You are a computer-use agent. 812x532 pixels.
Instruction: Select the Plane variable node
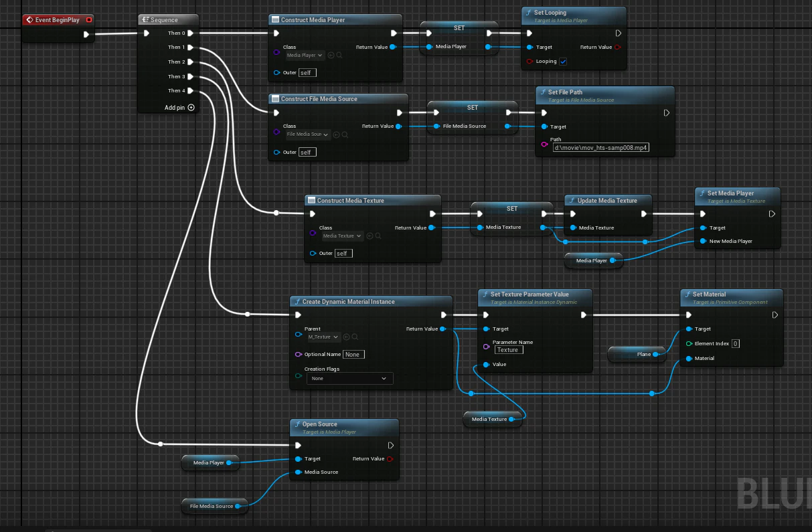[637, 354]
